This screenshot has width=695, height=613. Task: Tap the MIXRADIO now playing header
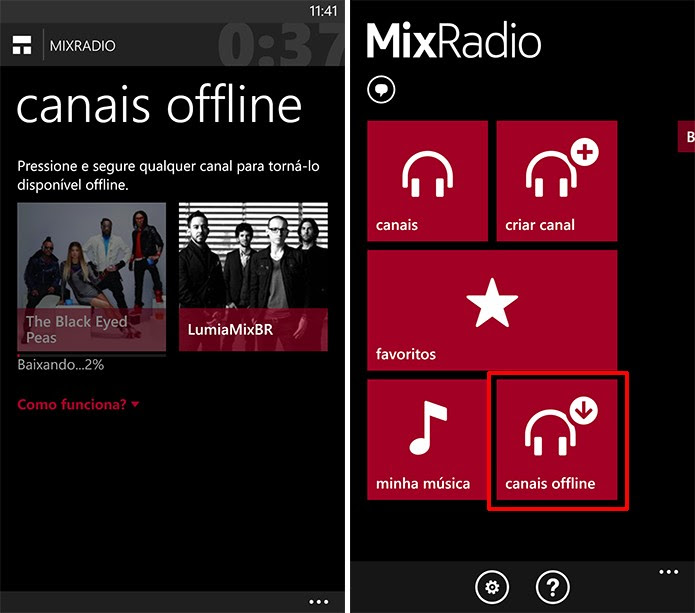click(82, 46)
